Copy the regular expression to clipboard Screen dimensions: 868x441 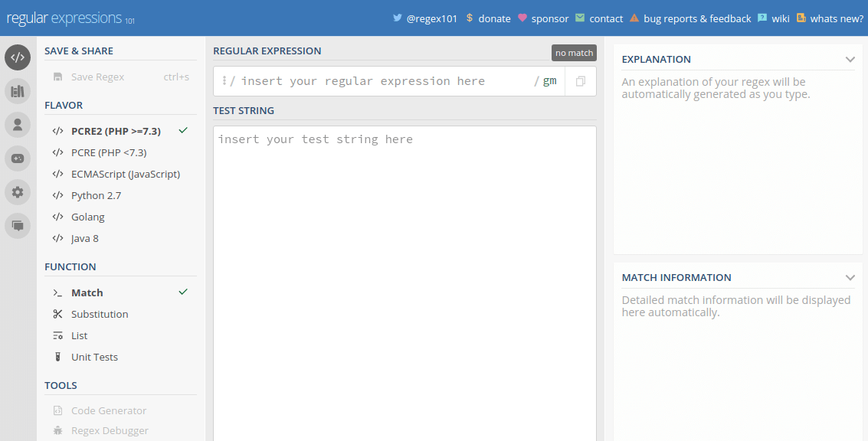tap(580, 80)
